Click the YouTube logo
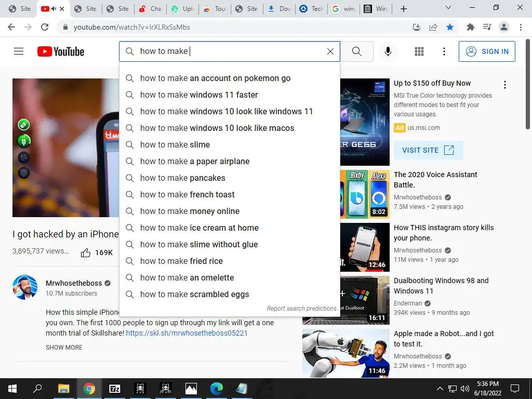Image resolution: width=532 pixels, height=399 pixels. pos(61,51)
